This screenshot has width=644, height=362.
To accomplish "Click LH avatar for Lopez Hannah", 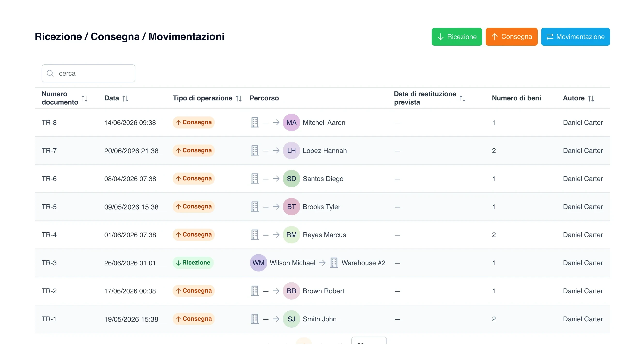I will 291,151.
